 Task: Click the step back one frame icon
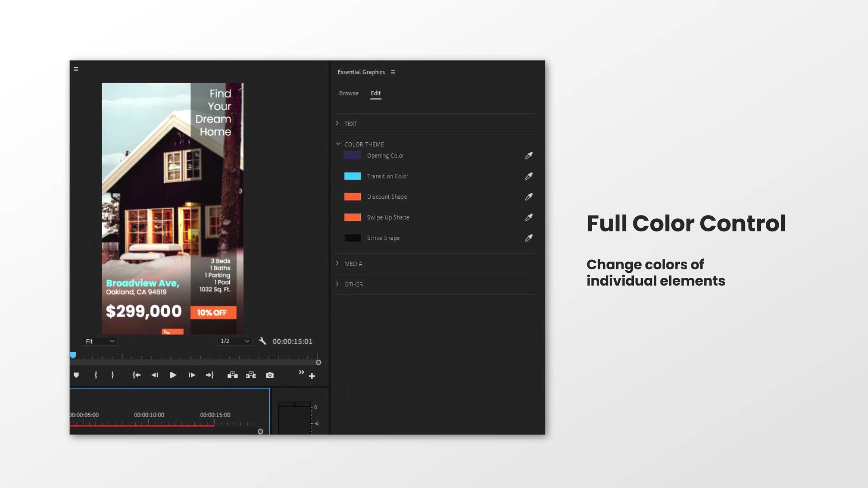coord(155,375)
